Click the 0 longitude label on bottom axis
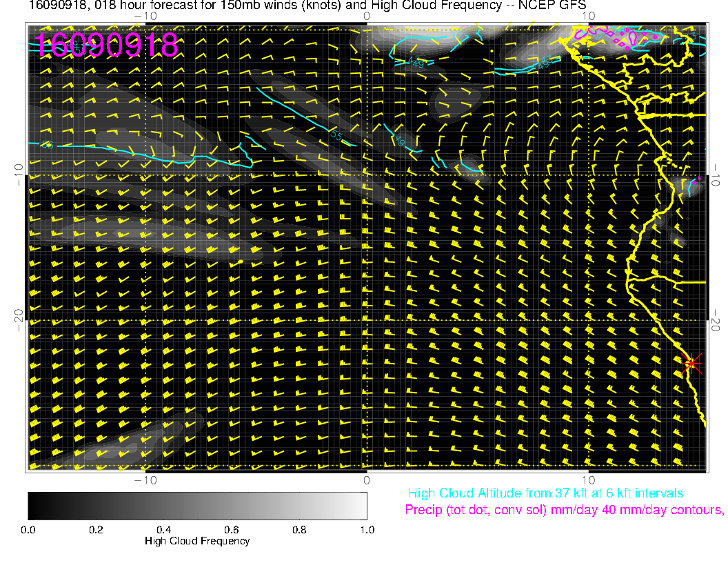This screenshot has width=728, height=563. (x=367, y=480)
